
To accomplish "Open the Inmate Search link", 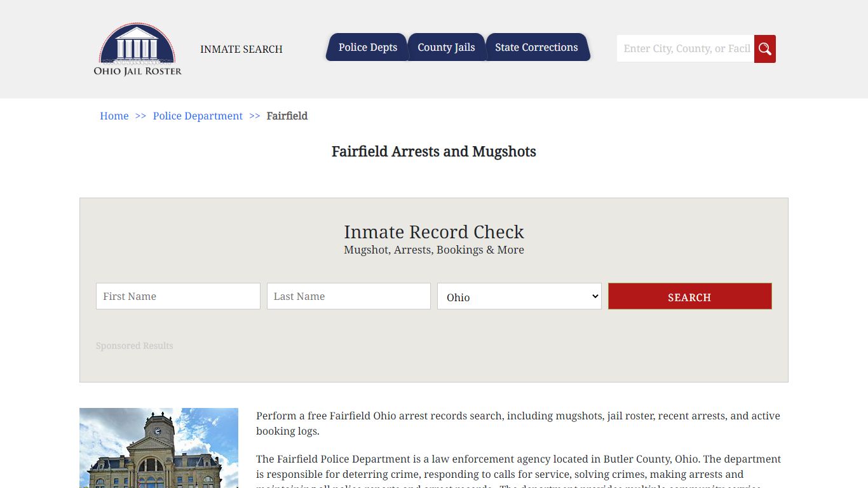I will coord(241,49).
